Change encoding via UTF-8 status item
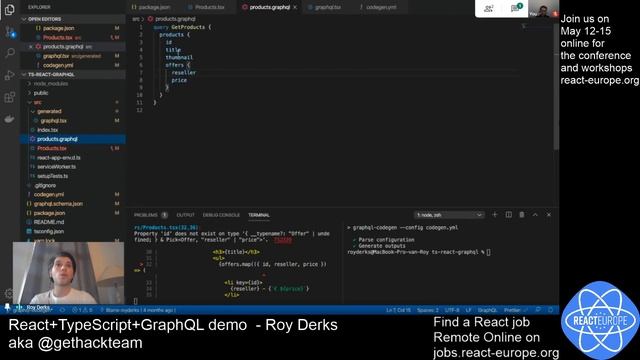This screenshot has height=360, width=640. (x=452, y=310)
